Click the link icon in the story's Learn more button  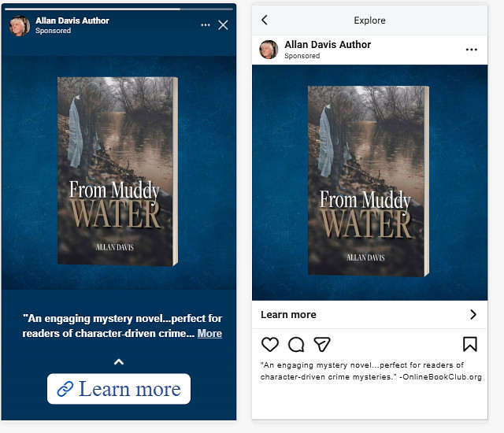(65, 389)
